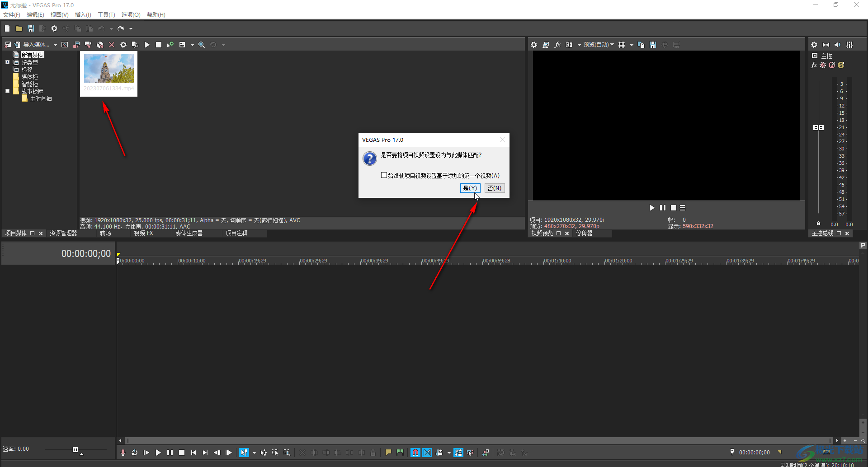Open the preview quality 预览(自动) dropdown
This screenshot has width=868, height=467.
599,45
